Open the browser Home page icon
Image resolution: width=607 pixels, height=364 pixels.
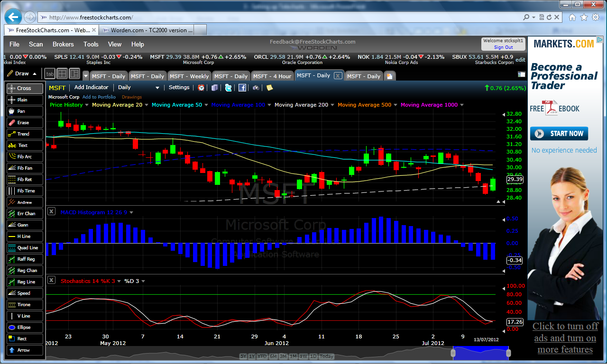pyautogui.click(x=572, y=17)
